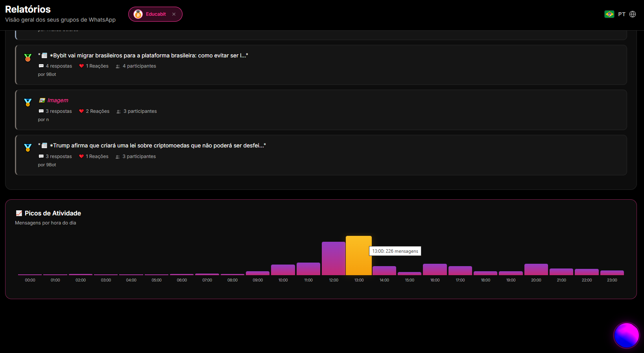
Task: Click the replies bubble icon on Bybit post
Action: pos(41,66)
